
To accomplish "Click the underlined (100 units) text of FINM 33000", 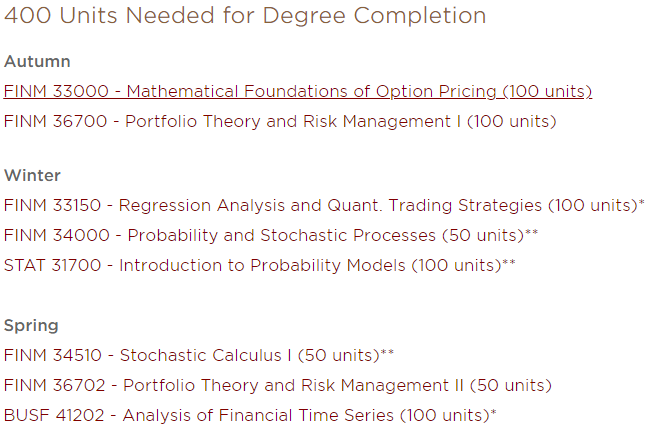I will (x=547, y=91).
